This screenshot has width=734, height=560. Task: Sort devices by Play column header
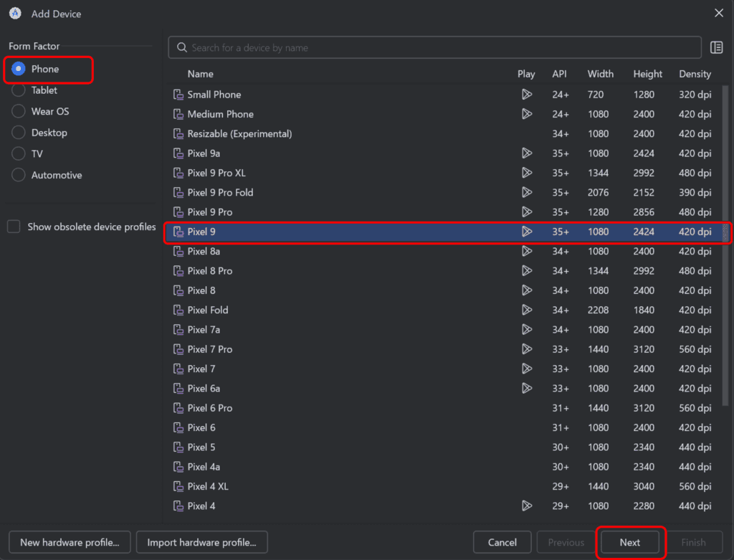point(526,74)
